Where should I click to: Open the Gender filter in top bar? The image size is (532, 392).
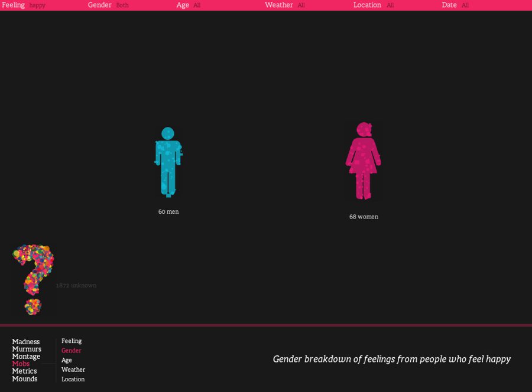(108, 5)
